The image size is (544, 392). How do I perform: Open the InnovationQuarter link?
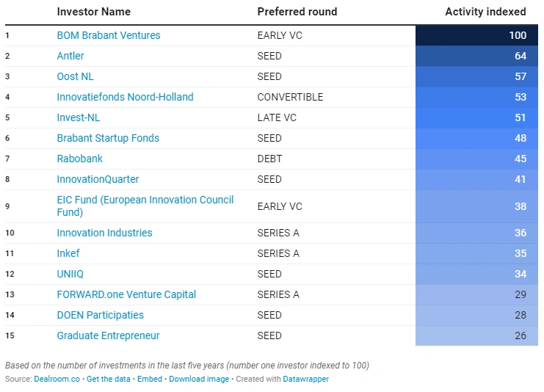point(98,179)
